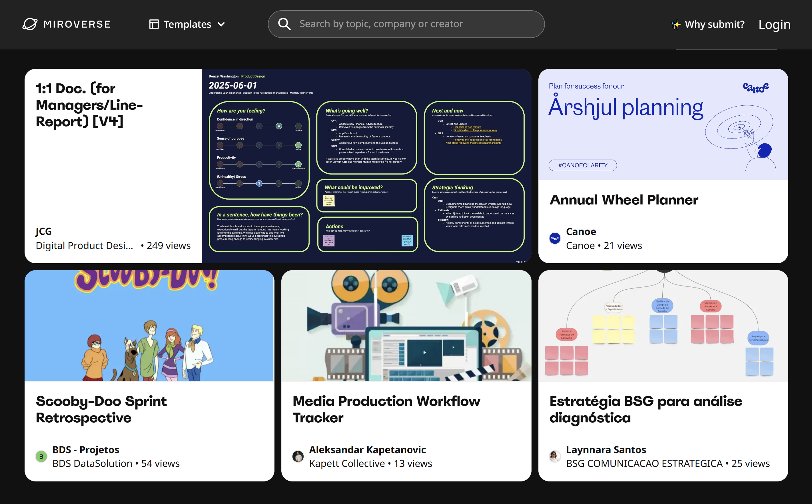Click Laynnara Santos' avatar
812x504 pixels.
click(x=555, y=456)
